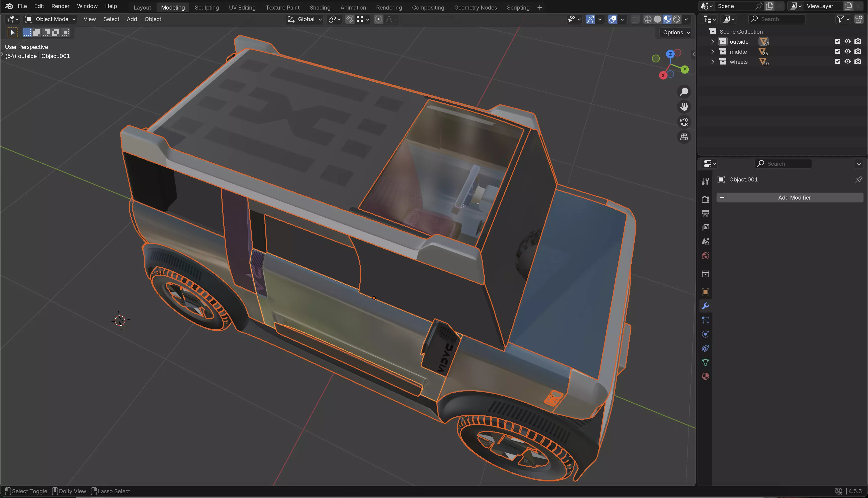
Task: Open the Object Mode dropdown
Action: (x=51, y=19)
